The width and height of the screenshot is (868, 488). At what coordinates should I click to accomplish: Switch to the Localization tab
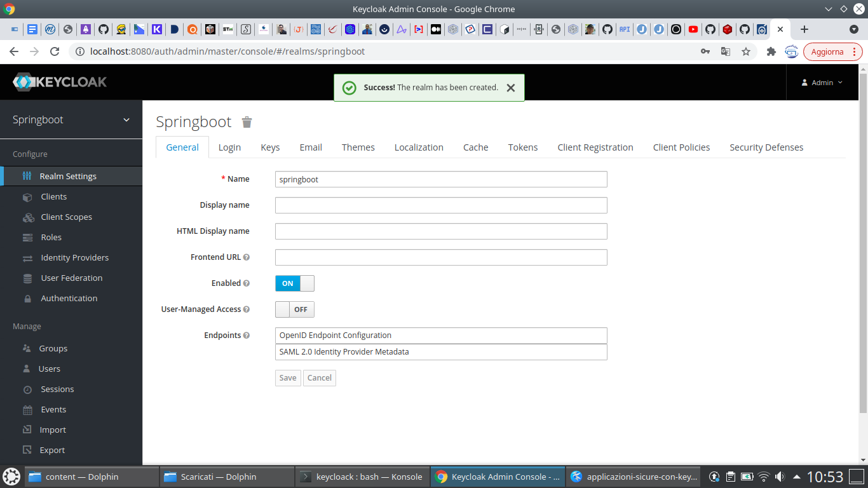[x=419, y=147]
